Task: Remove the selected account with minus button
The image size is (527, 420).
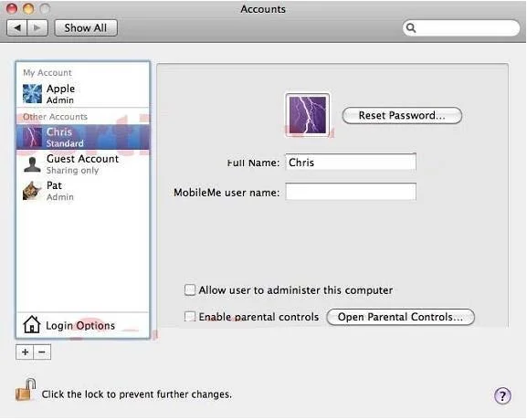Action: (x=42, y=352)
